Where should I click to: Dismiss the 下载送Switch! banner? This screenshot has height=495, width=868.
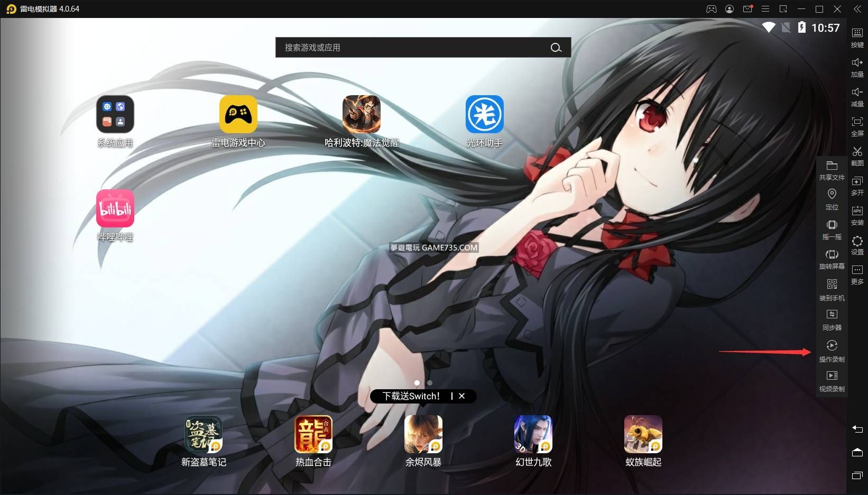click(461, 396)
